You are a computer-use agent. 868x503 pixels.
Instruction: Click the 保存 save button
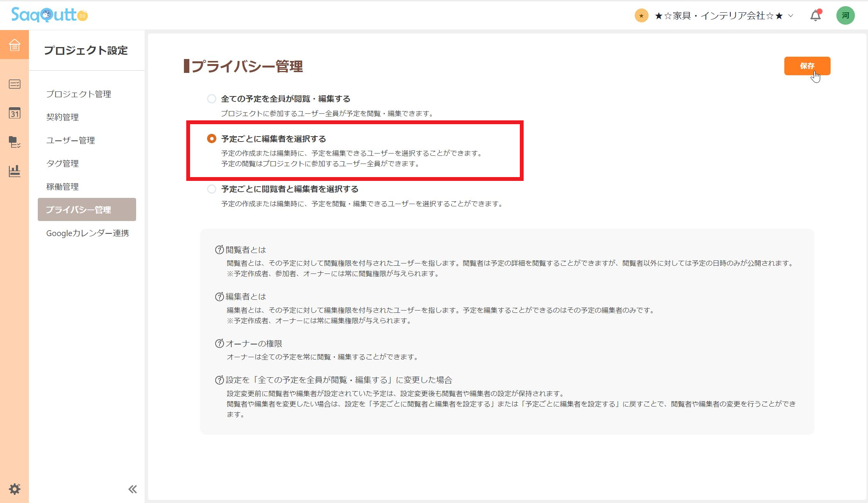point(807,66)
